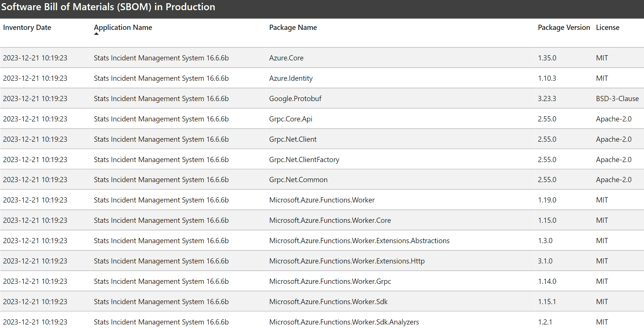Sort by License column header

point(608,27)
